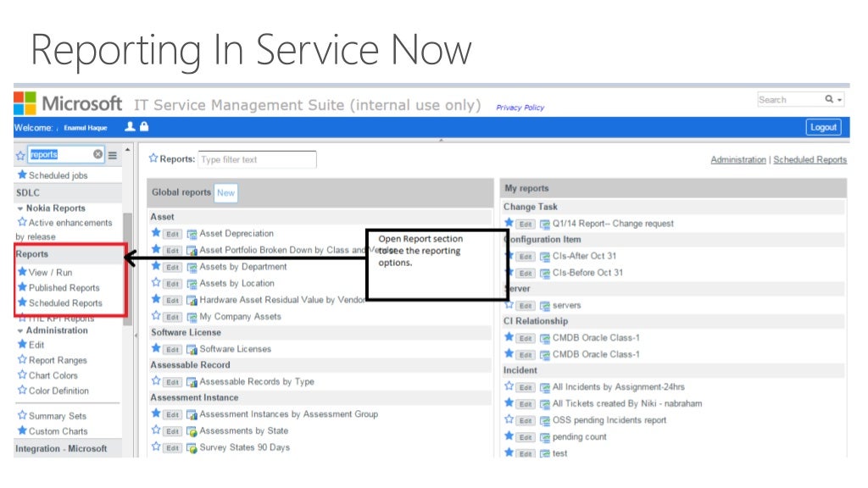
Task: Click Edit for Software Licenses
Action: coord(173,350)
